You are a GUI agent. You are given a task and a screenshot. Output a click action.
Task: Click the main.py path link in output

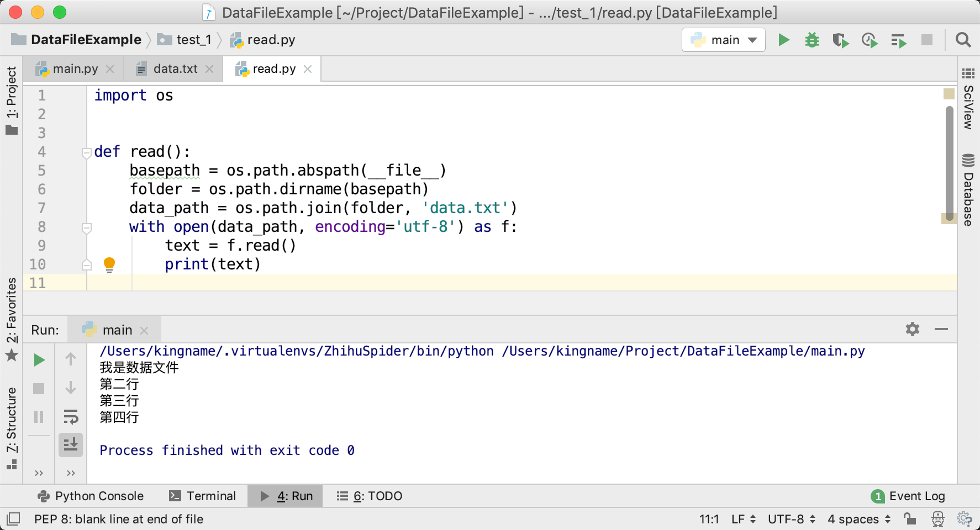[683, 351]
